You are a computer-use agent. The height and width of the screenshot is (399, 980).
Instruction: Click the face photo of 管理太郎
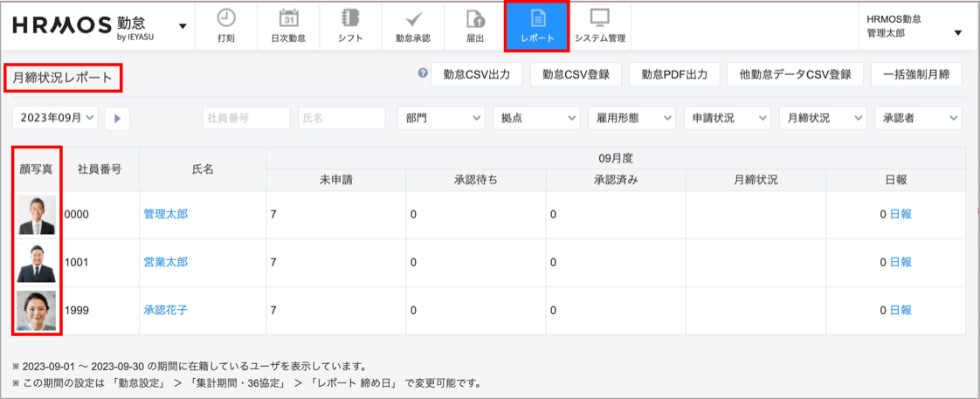pyautogui.click(x=36, y=215)
